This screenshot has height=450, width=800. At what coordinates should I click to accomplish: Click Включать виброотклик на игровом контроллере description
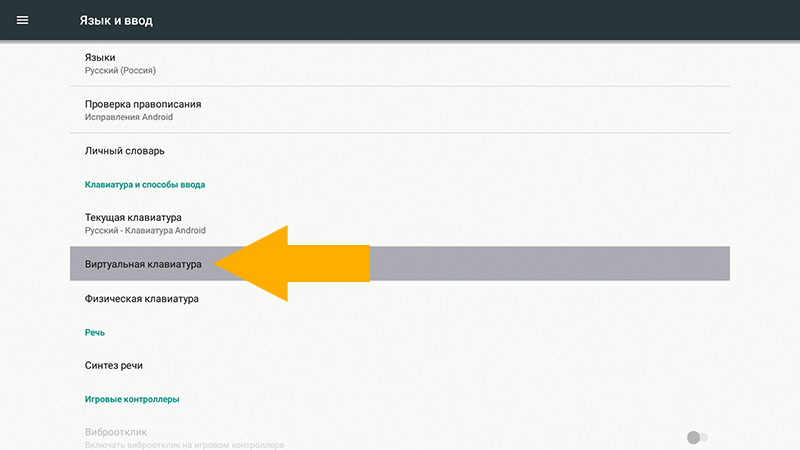click(x=185, y=444)
